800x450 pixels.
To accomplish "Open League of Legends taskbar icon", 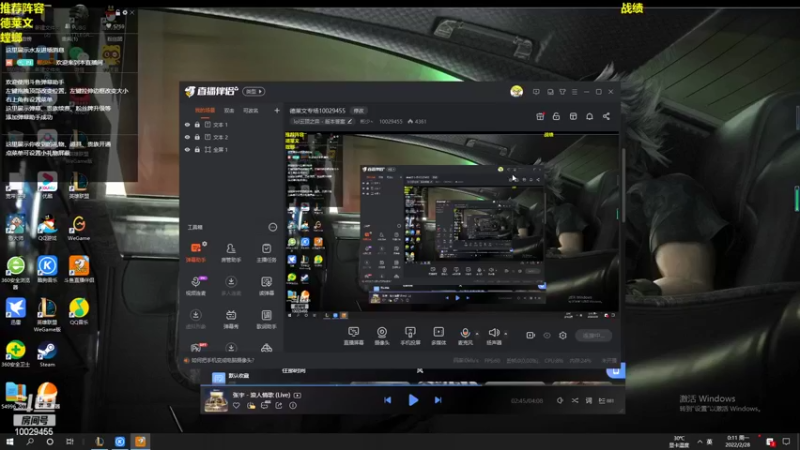I will click(99, 442).
